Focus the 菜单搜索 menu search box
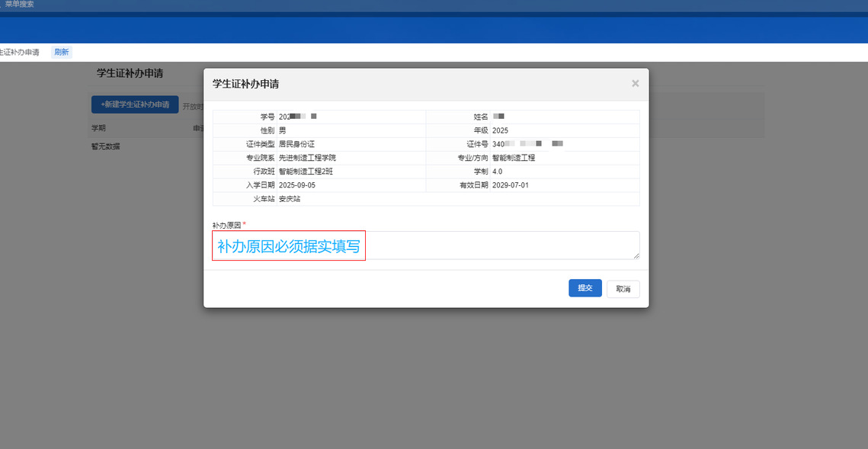The height and width of the screenshot is (449, 868). point(20,5)
